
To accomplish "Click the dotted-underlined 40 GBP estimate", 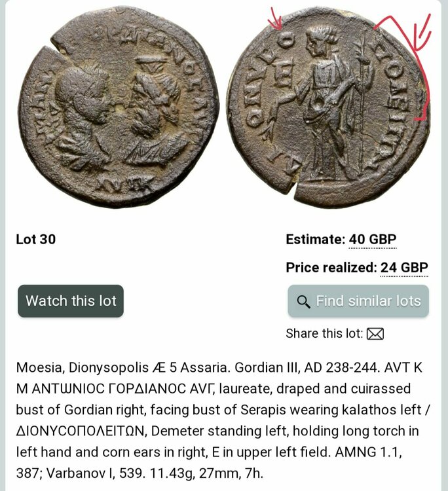I will coord(373,240).
